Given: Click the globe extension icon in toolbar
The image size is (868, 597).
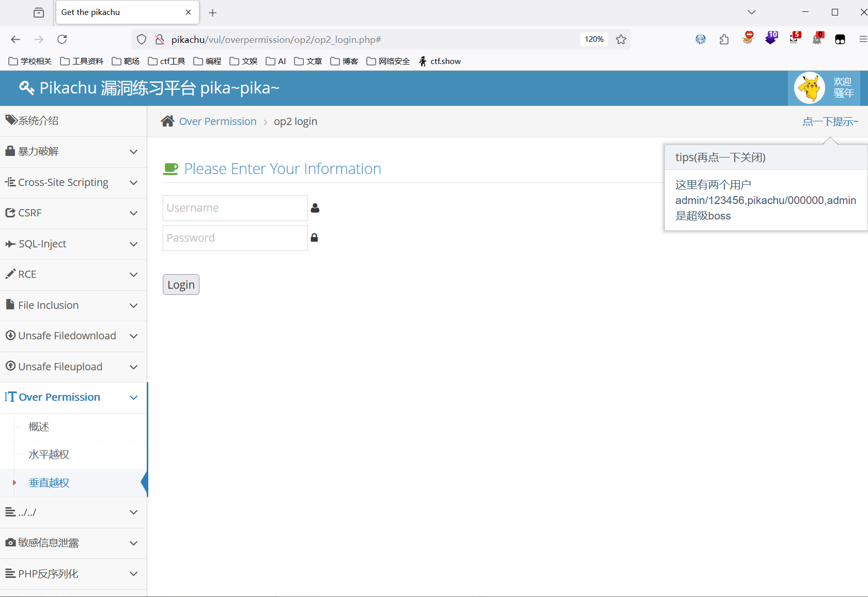Looking at the screenshot, I should pos(701,39).
